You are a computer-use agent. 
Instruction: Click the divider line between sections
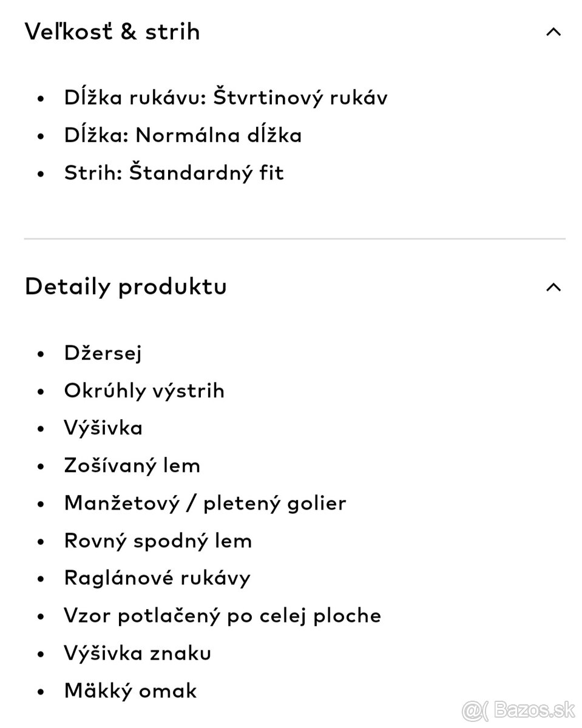(294, 239)
